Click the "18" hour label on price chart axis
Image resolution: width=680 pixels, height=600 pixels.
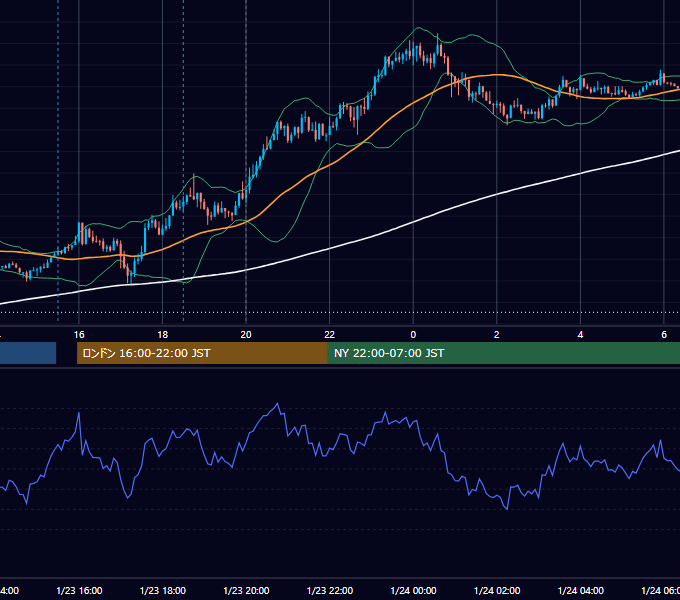(162, 335)
